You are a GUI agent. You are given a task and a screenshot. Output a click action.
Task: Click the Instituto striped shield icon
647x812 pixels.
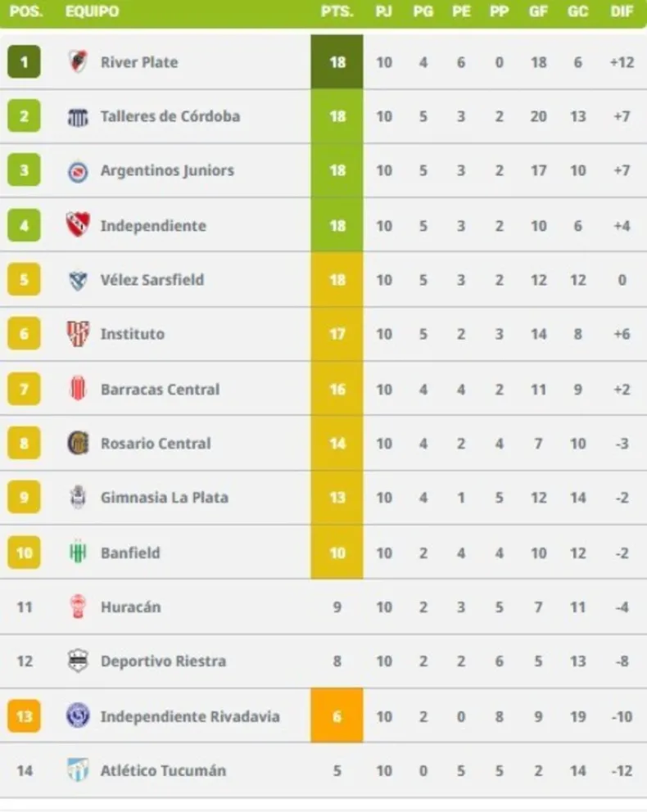pos(79,333)
